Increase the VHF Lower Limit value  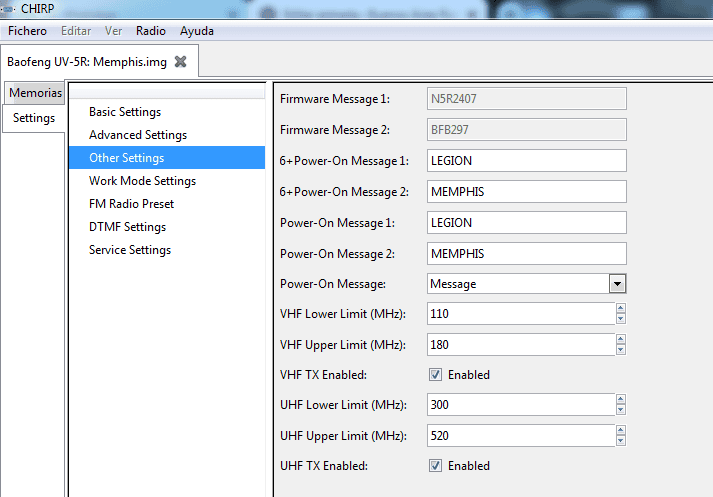click(620, 309)
